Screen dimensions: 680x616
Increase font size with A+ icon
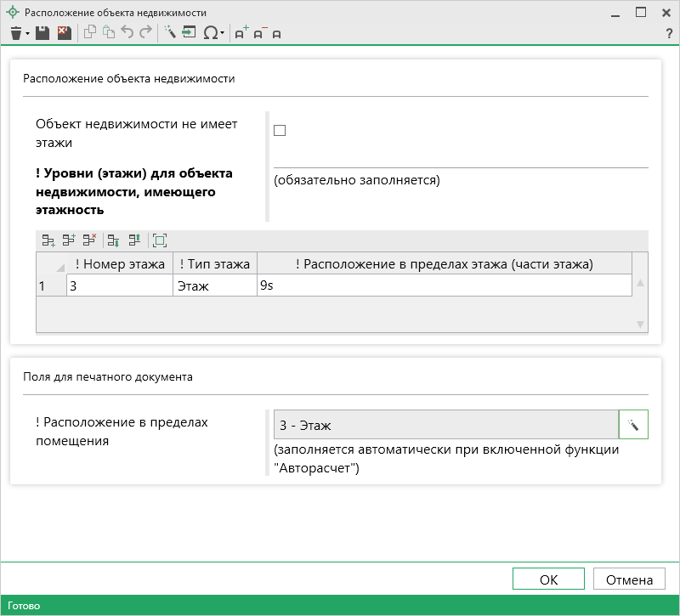click(241, 33)
